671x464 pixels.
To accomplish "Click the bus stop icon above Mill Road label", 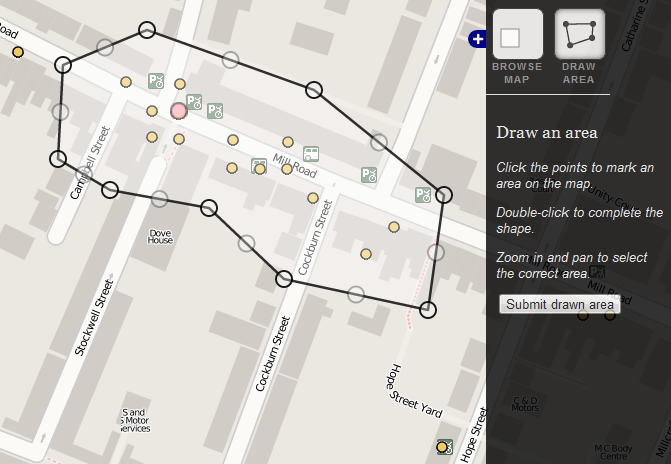I will 311,154.
